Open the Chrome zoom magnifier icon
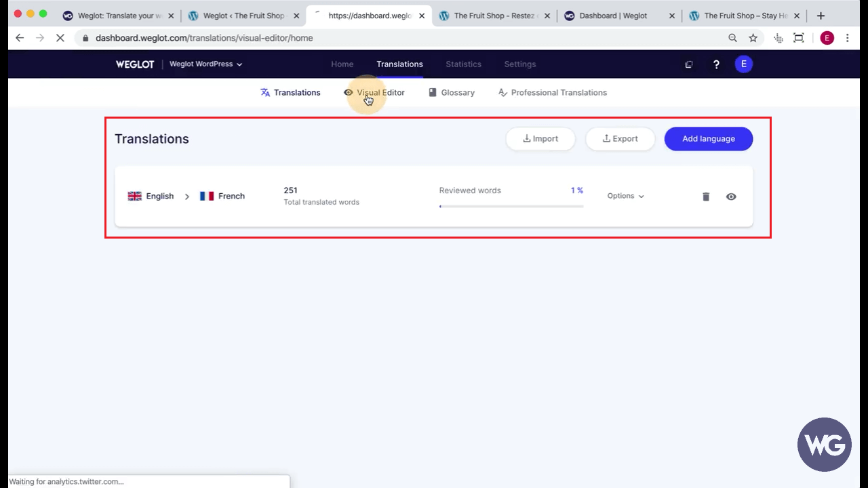The height and width of the screenshot is (488, 868). (733, 38)
